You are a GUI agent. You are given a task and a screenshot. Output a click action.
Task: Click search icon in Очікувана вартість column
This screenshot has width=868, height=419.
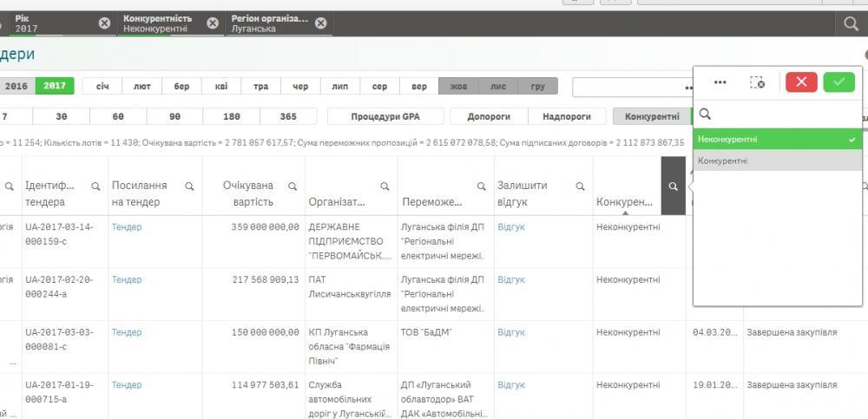[x=293, y=186]
